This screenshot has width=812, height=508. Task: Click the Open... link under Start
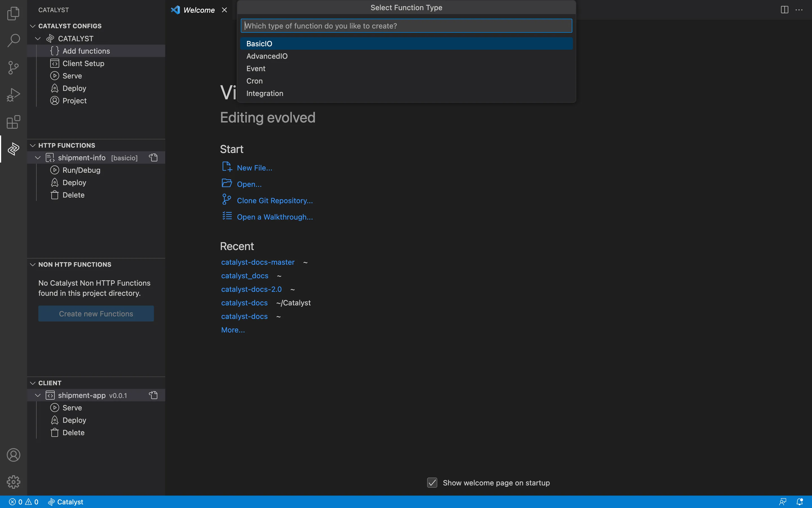[249, 184]
